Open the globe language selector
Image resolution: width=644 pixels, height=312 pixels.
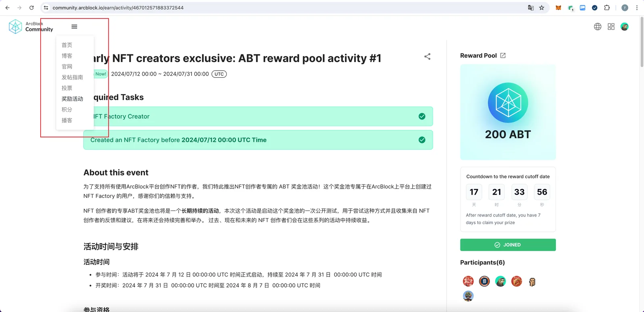(598, 27)
